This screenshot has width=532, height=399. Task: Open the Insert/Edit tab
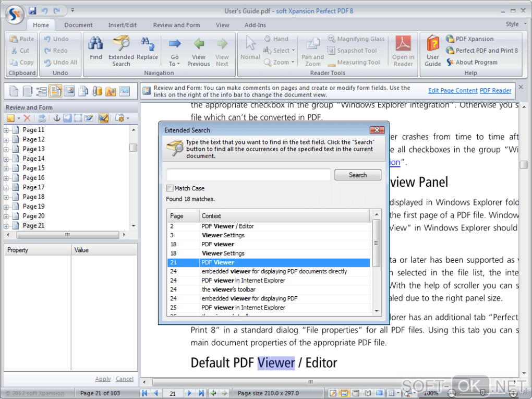(123, 25)
